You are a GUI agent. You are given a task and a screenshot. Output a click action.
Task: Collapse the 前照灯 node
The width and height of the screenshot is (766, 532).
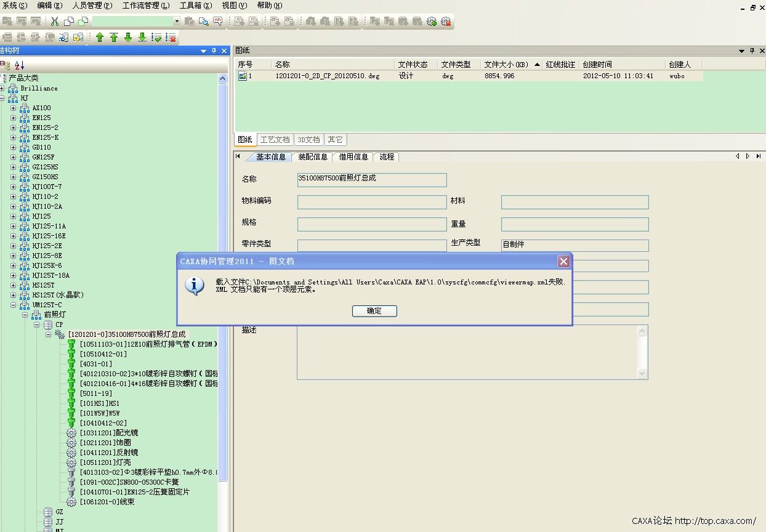[25, 315]
